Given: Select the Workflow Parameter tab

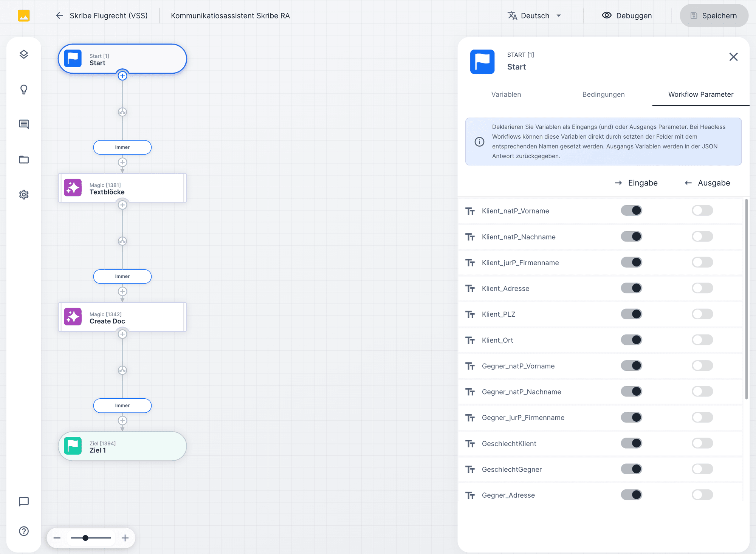Looking at the screenshot, I should 701,94.
